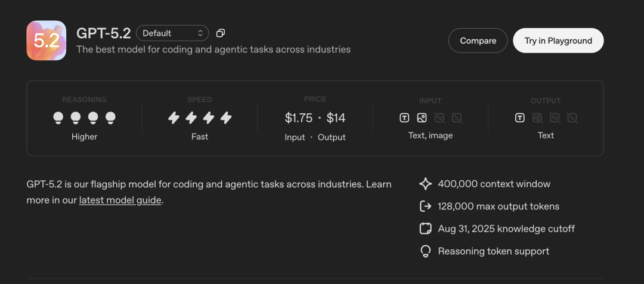Click the image input modality icon under Input
Screen dimensions: 644x284
click(422, 118)
